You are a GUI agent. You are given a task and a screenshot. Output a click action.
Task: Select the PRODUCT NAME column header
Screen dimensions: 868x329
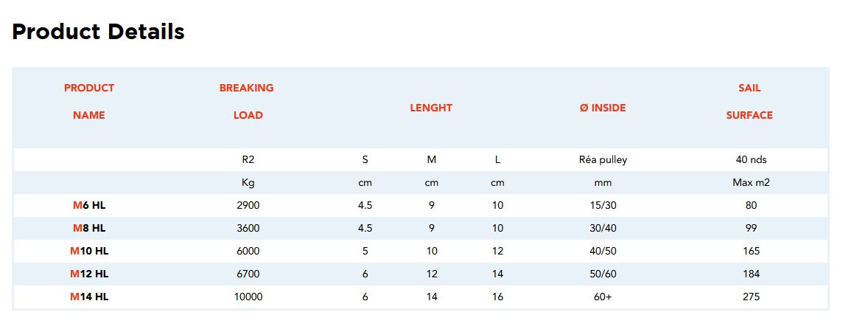click(89, 101)
